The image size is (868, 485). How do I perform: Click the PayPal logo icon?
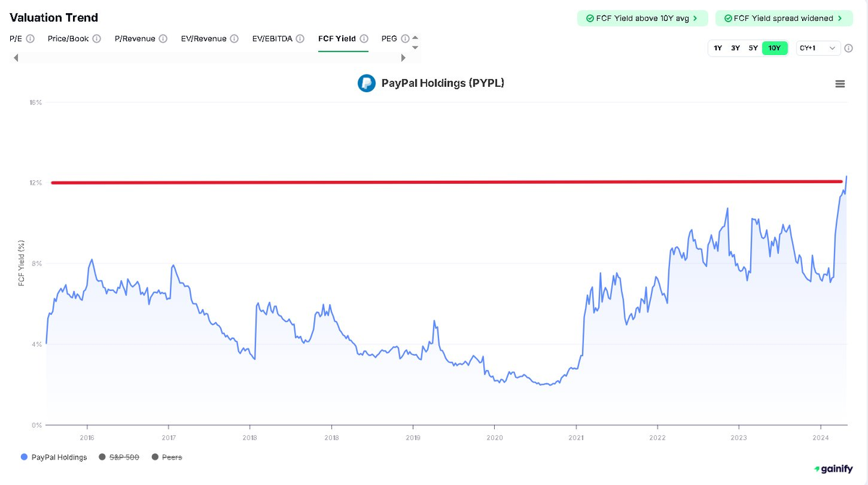click(366, 83)
